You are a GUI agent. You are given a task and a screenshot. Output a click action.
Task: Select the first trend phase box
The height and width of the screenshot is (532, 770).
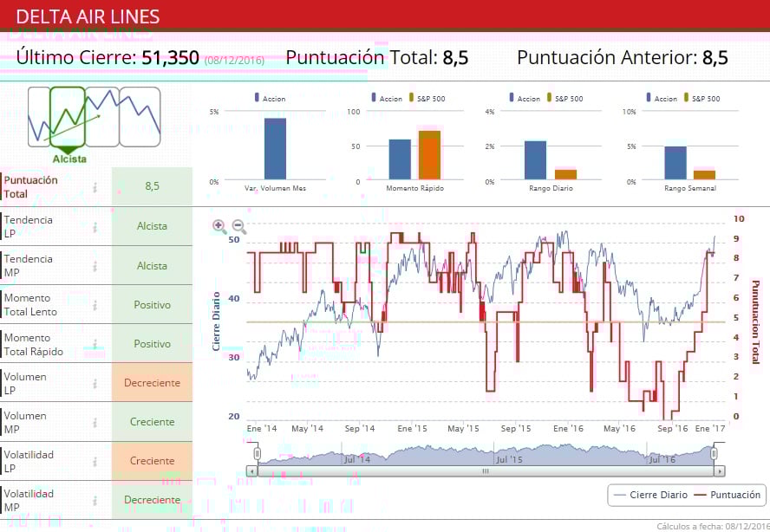coord(39,117)
